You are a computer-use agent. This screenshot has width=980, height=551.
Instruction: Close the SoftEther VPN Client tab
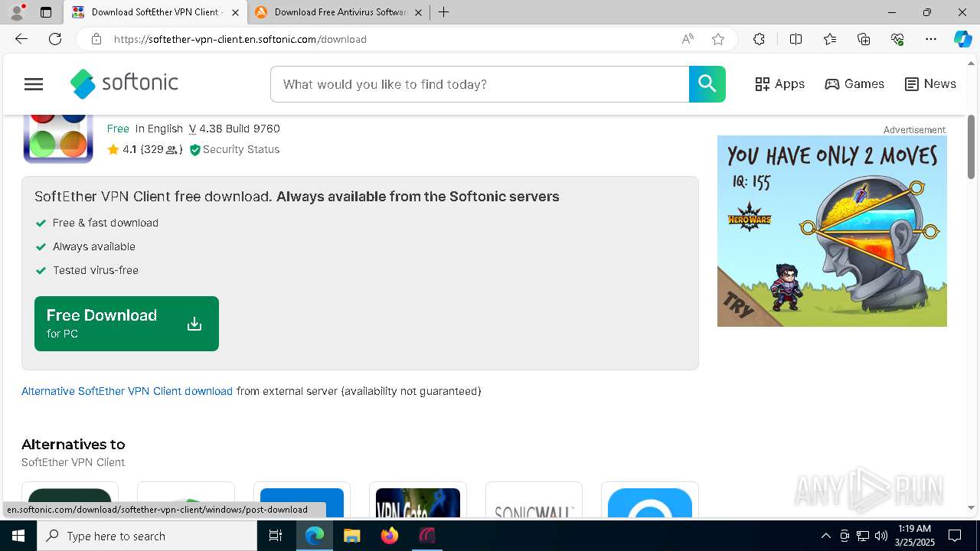pos(235,12)
